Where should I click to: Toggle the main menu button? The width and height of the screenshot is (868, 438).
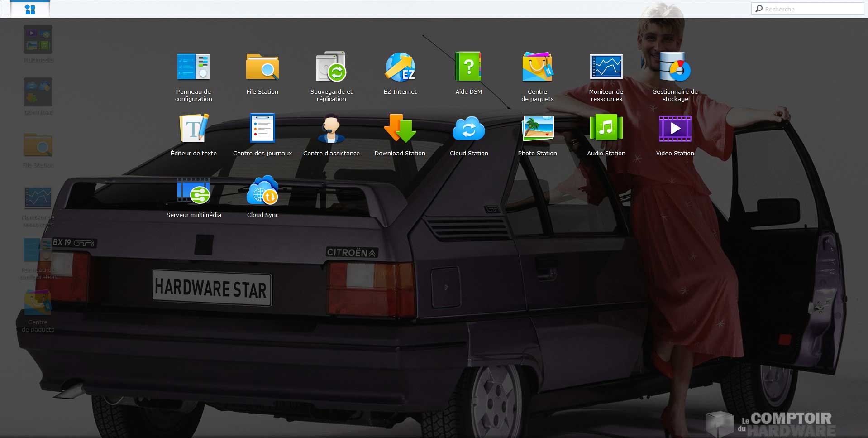pos(30,9)
